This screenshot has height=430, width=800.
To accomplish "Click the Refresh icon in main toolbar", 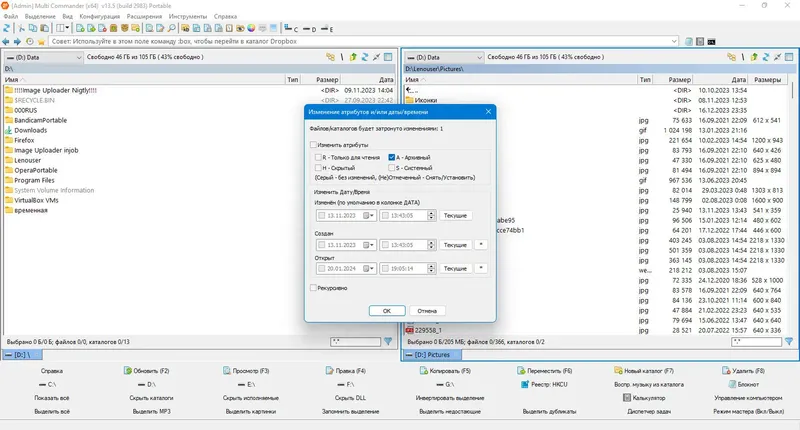I will [7, 29].
